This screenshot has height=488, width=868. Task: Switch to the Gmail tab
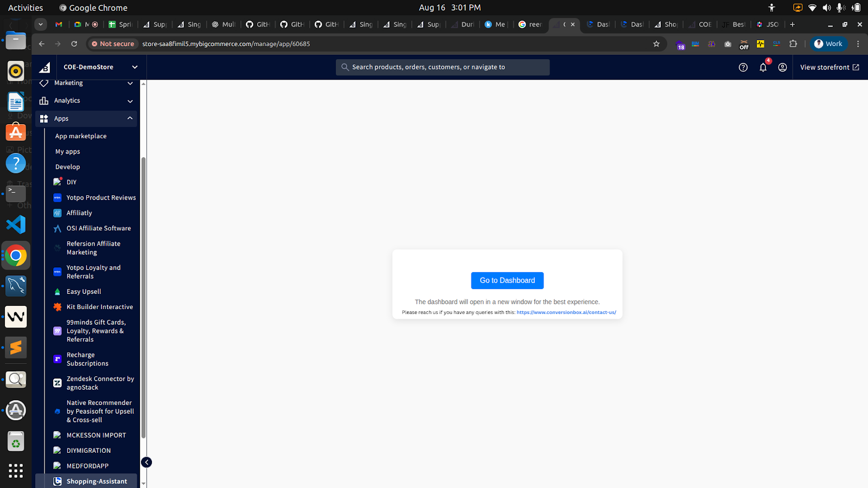click(59, 24)
